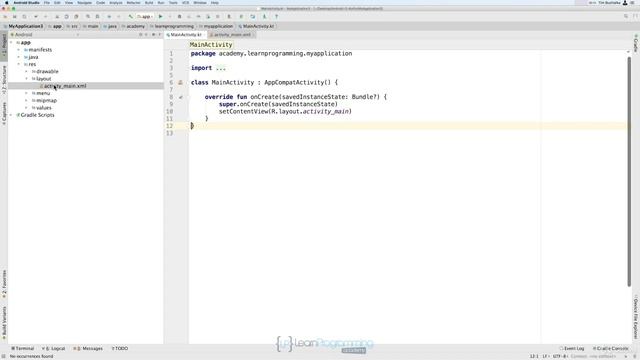Click the Save All toolbar icon
This screenshot has height=360, width=640.
point(15,17)
